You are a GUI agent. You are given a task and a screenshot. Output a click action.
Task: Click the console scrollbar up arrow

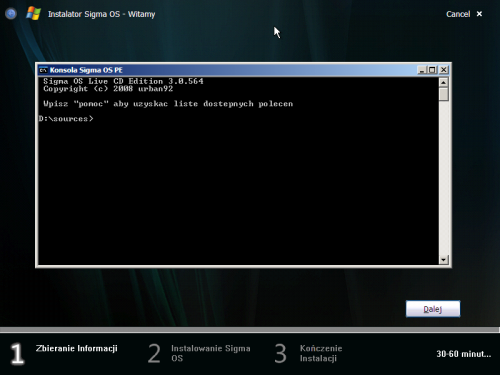444,82
